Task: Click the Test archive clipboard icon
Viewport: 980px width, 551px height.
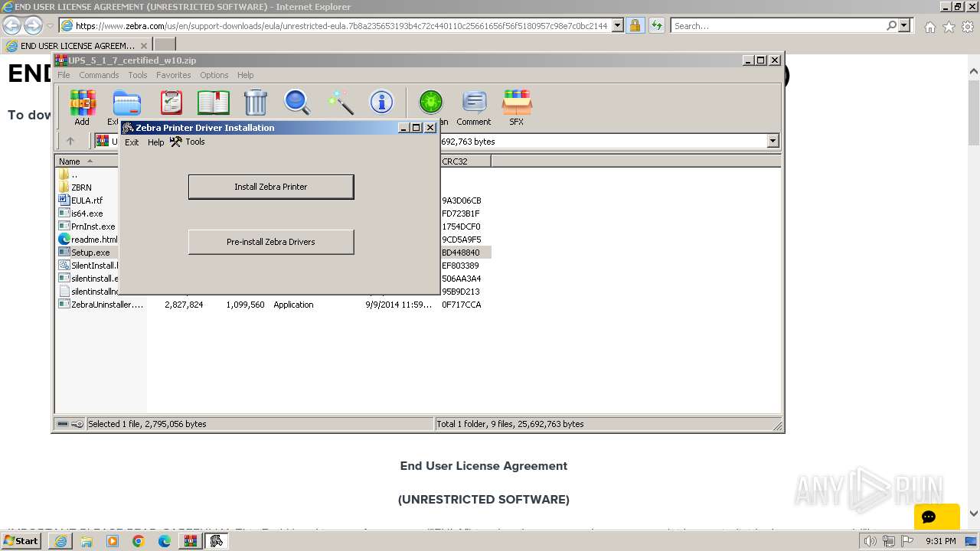Action: 171,103
